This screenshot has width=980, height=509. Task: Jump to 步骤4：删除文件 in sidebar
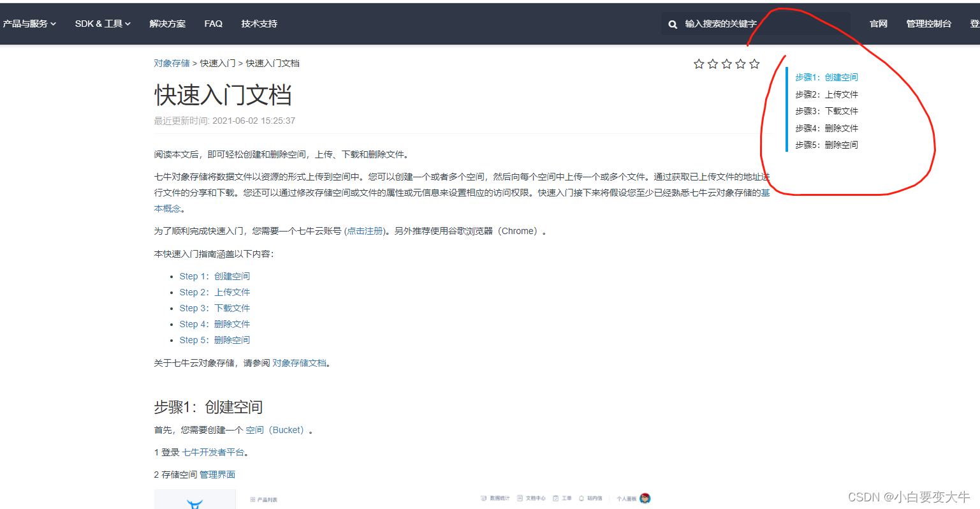coord(826,128)
